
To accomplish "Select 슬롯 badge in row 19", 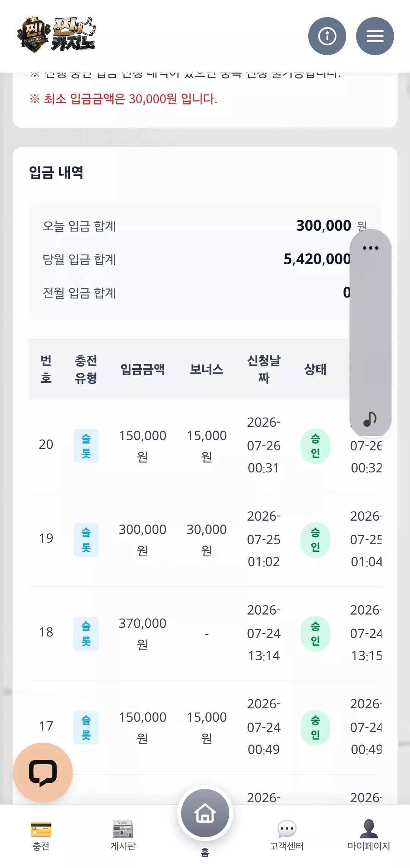I will [x=86, y=540].
